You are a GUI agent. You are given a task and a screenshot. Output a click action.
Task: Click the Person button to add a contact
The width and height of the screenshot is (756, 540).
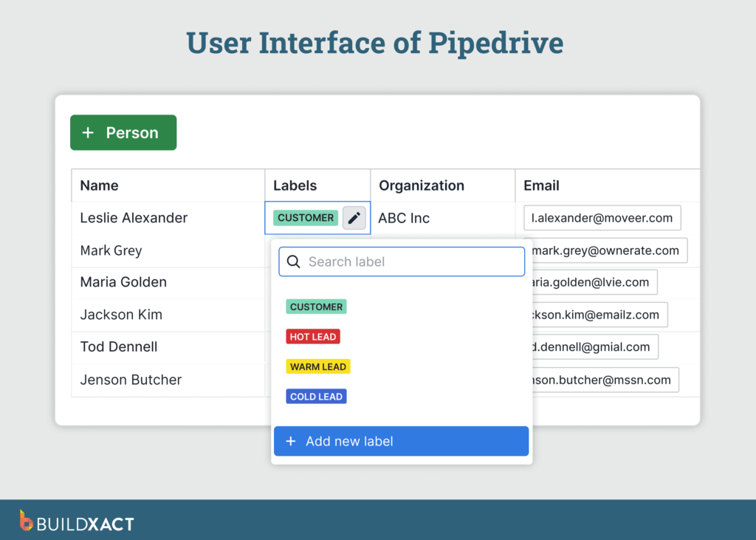coord(123,132)
